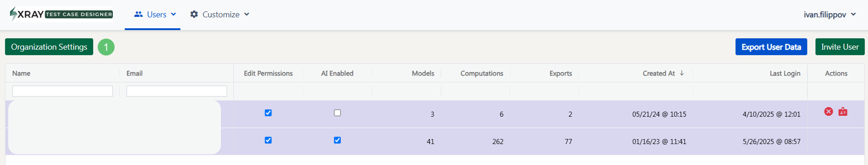Enable the unchecked AI Enabled checkbox
The image size is (868, 165).
point(337,113)
